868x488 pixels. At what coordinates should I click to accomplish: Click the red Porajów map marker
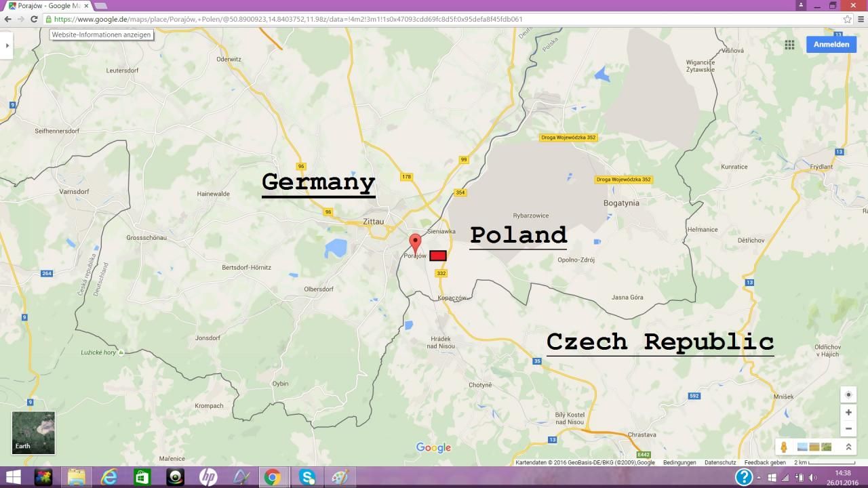(416, 243)
